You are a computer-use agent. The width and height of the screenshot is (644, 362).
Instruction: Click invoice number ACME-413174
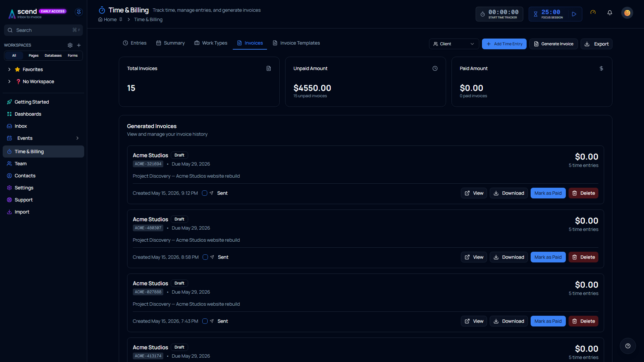tap(148, 356)
